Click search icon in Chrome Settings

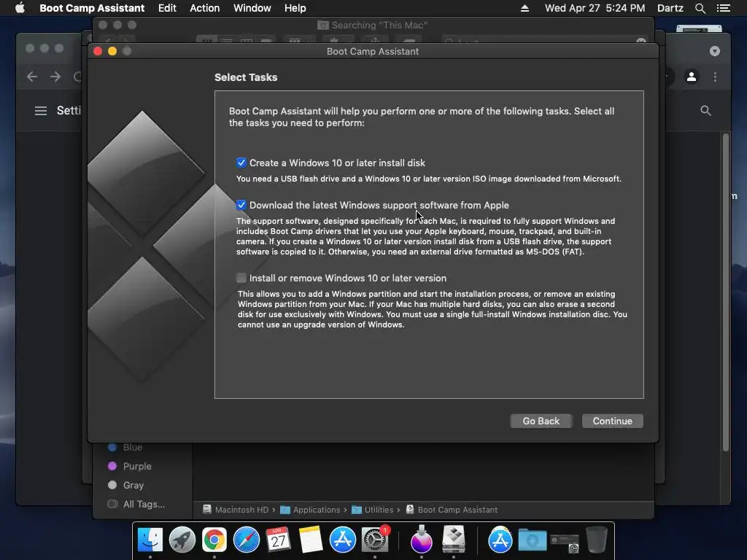(705, 111)
